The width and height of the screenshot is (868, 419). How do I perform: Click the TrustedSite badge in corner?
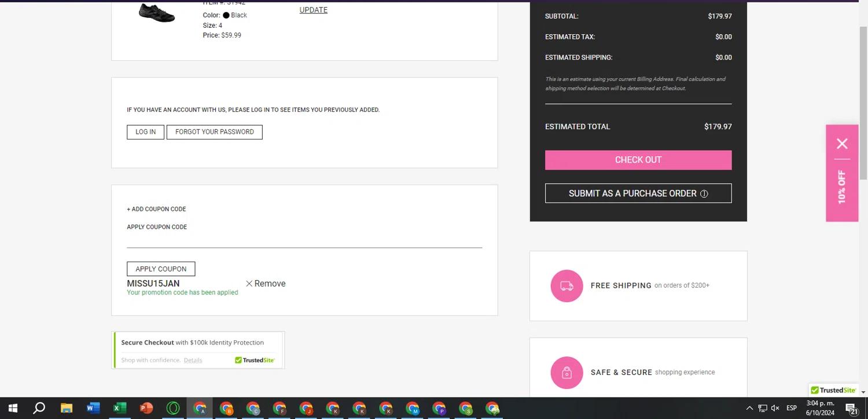pyautogui.click(x=833, y=390)
